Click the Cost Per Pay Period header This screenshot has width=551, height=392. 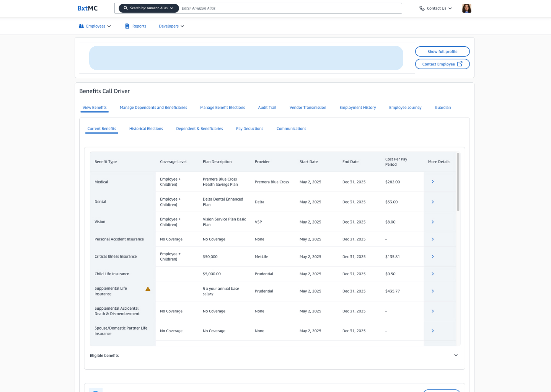point(396,162)
